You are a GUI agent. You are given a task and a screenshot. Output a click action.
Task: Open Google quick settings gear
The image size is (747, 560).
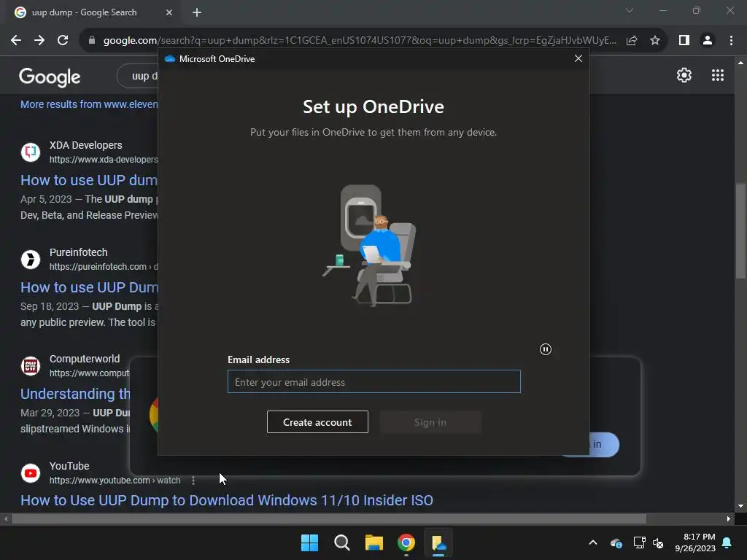tap(684, 75)
